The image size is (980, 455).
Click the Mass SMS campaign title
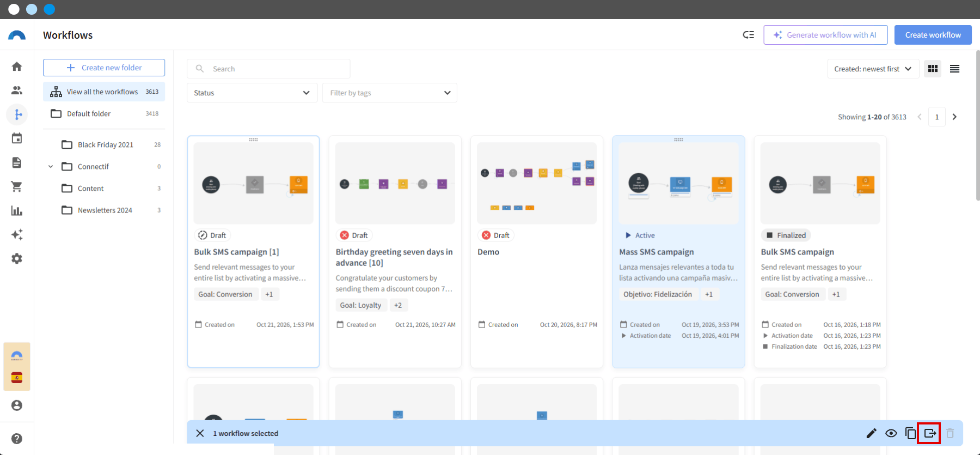point(657,252)
